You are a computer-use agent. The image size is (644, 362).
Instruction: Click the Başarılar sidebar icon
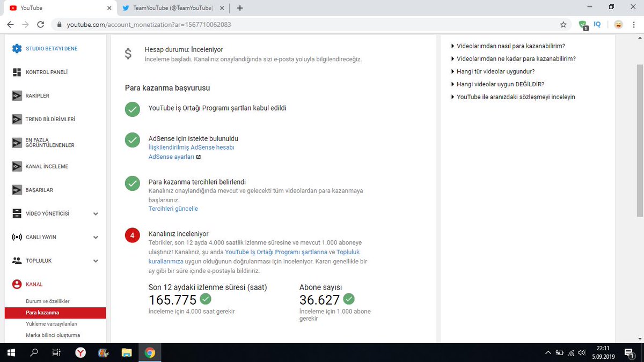17,190
